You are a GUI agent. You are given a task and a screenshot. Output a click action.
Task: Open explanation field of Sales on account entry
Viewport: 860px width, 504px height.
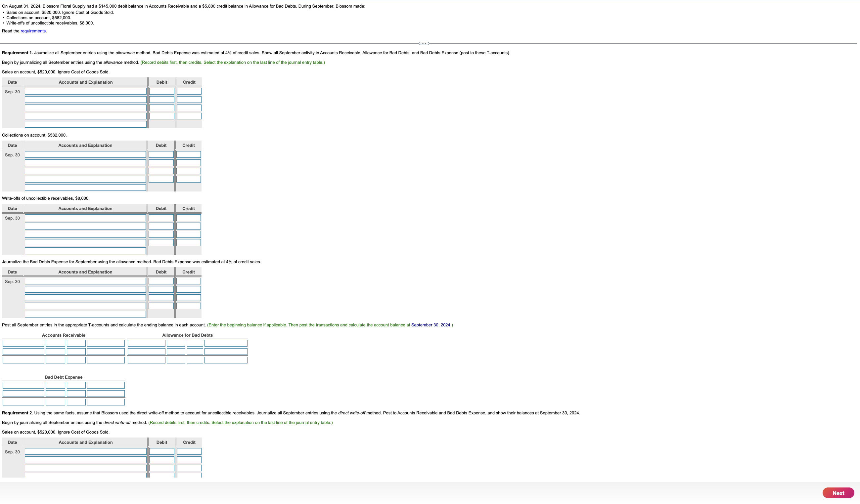[x=85, y=124]
